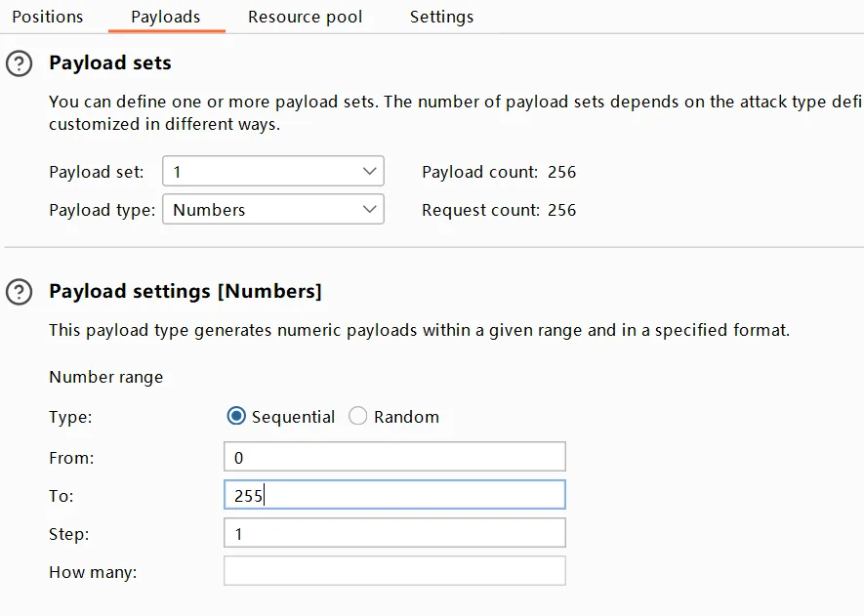Click into the Step field
The width and height of the screenshot is (864, 616).
pyautogui.click(x=394, y=533)
